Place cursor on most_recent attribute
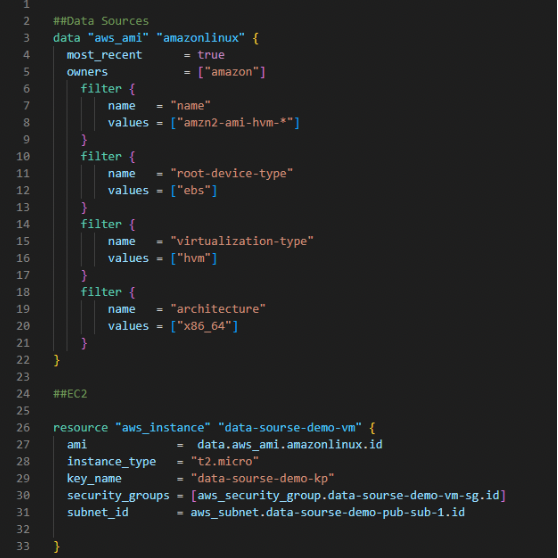Screen dimensions: 558x558 coord(104,55)
